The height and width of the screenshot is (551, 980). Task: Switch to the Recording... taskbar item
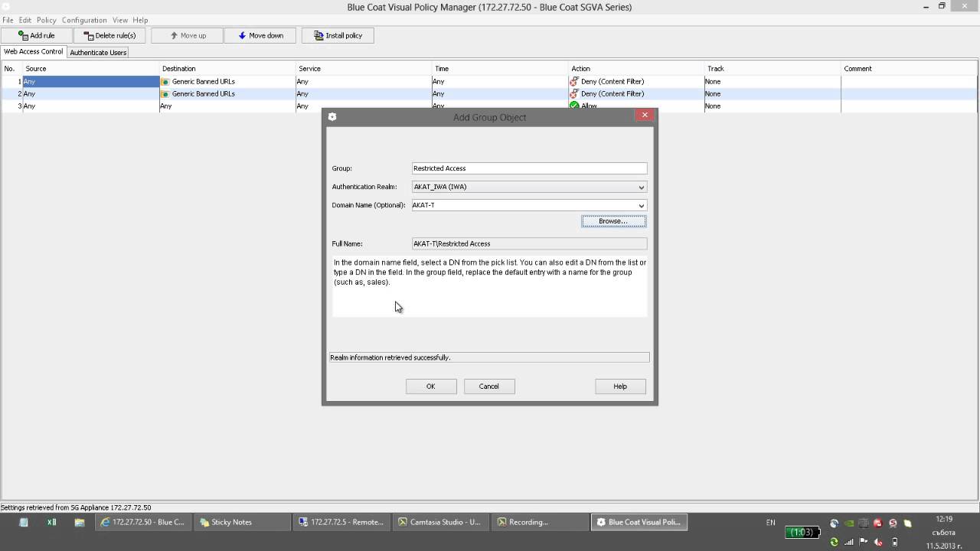point(538,523)
